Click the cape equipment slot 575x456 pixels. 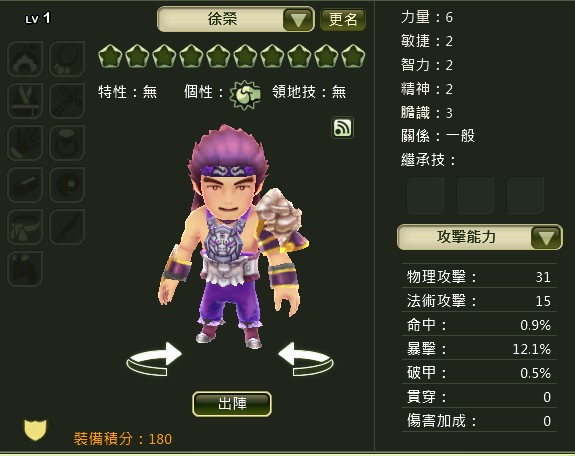25,269
